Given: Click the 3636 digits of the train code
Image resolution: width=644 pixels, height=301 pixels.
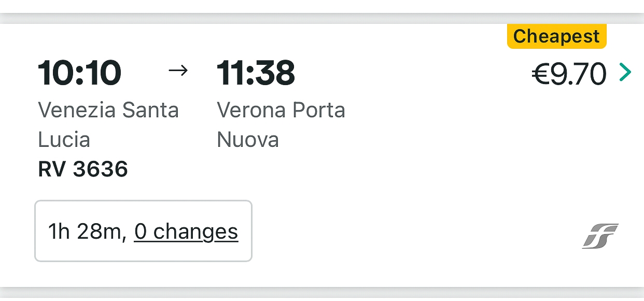Looking at the screenshot, I should (x=100, y=169).
